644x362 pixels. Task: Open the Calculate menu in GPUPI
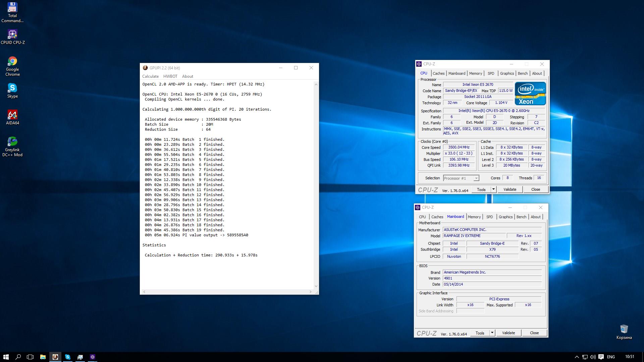tap(150, 76)
